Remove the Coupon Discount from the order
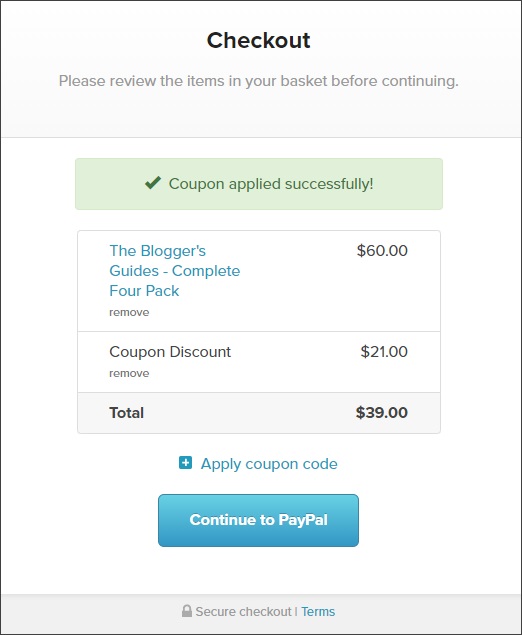The height and width of the screenshot is (635, 522). tap(129, 373)
